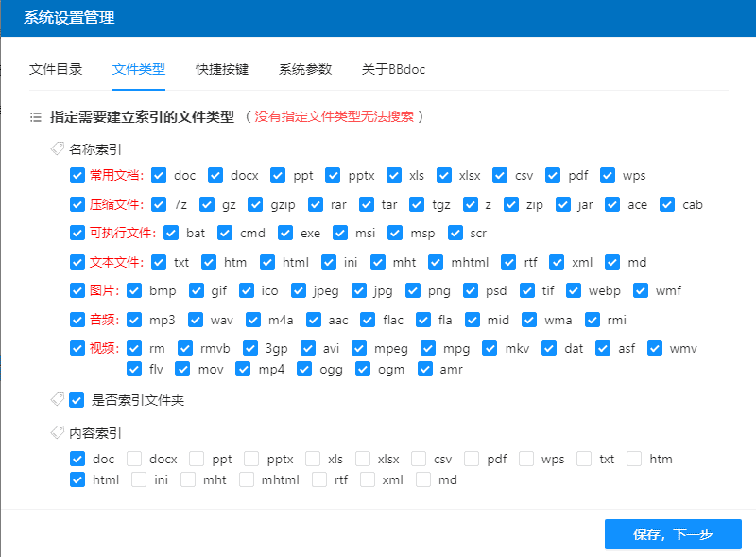Disable the 是否索引文件夹 checkbox

tap(77, 400)
